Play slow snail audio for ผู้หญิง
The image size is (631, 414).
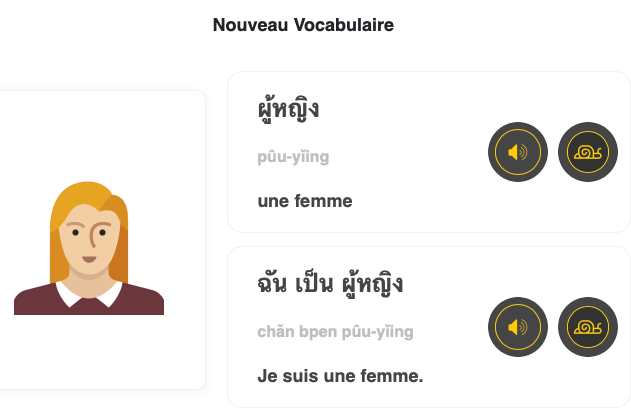[x=587, y=152]
